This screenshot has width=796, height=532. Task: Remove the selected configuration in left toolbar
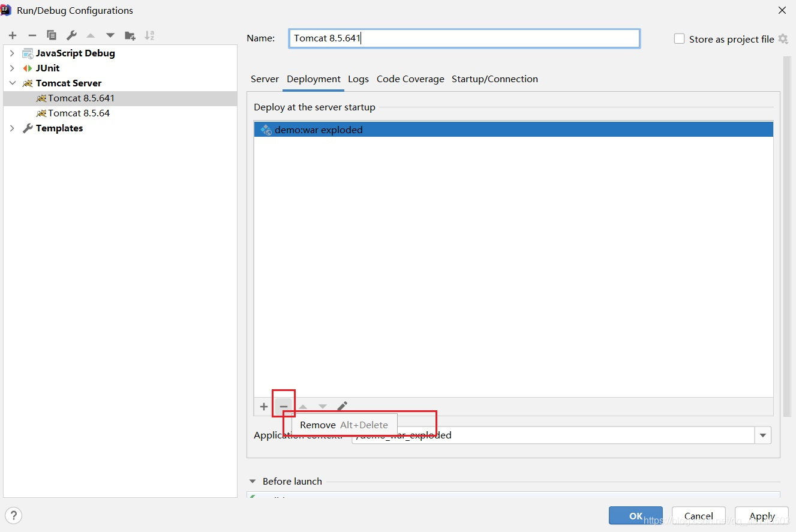pyautogui.click(x=32, y=35)
